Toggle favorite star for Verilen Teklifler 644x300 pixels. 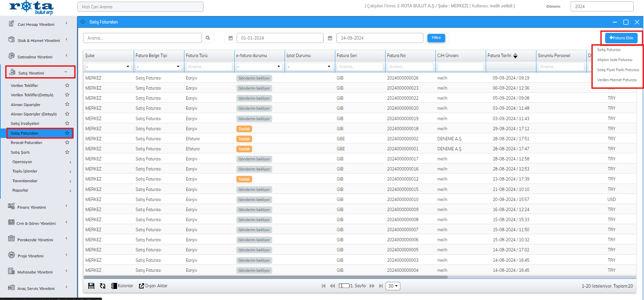pos(67,86)
